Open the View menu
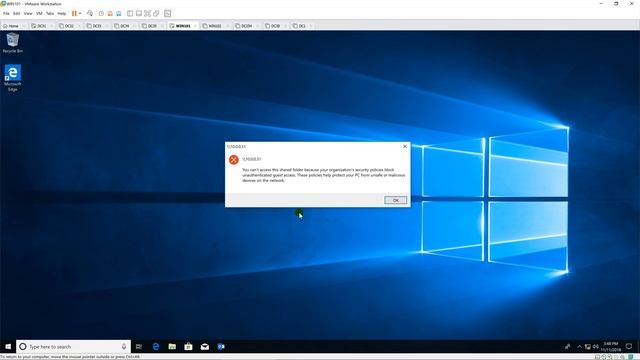This screenshot has height=360, width=640. point(28,13)
